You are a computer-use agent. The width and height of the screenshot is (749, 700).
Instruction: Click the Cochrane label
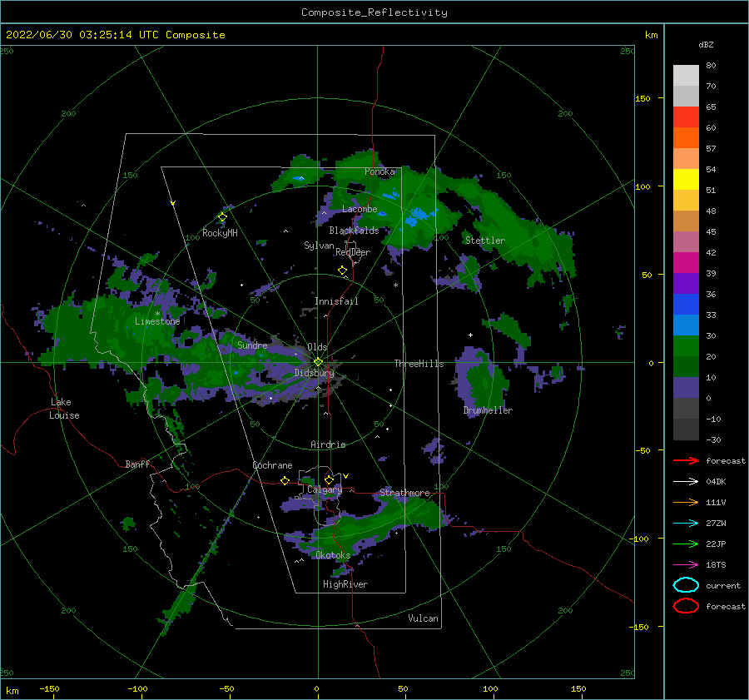click(x=272, y=465)
